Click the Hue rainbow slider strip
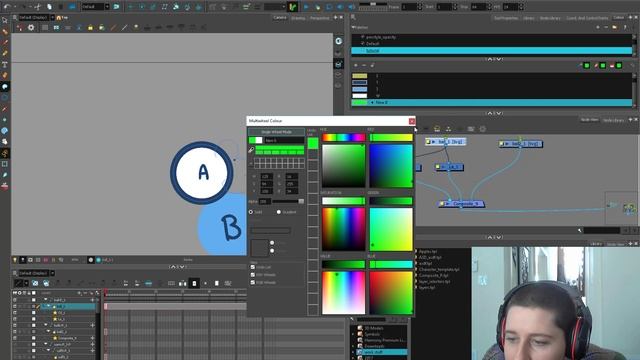The width and height of the screenshot is (640, 360). [x=343, y=138]
